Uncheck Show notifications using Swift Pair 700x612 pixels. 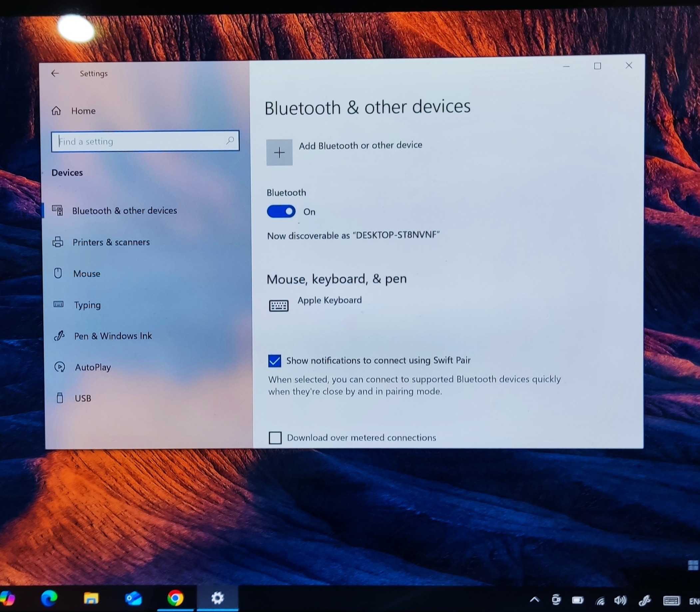click(274, 361)
